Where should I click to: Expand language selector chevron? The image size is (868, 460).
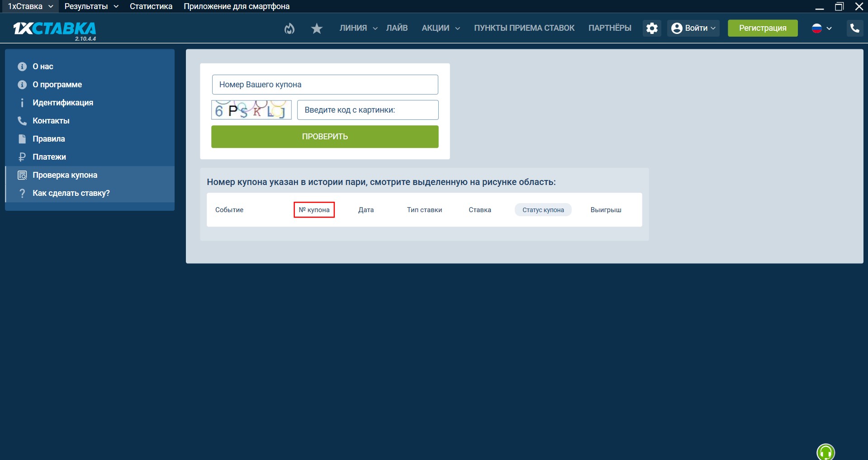click(x=829, y=28)
